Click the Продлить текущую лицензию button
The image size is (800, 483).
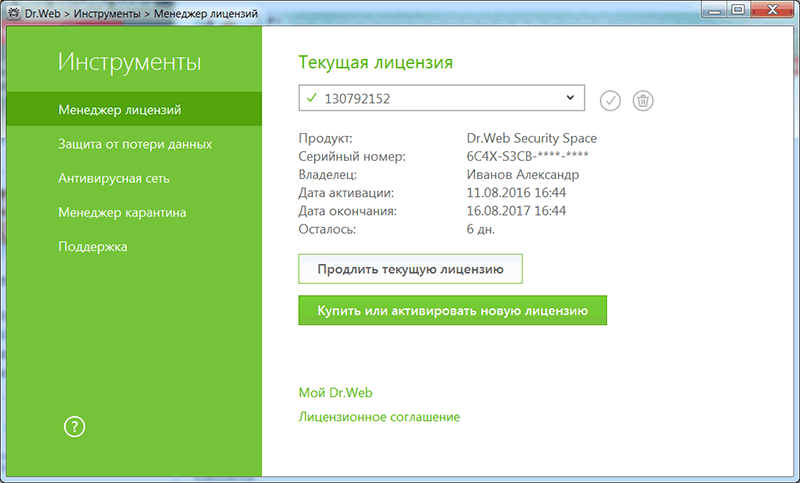[410, 269]
